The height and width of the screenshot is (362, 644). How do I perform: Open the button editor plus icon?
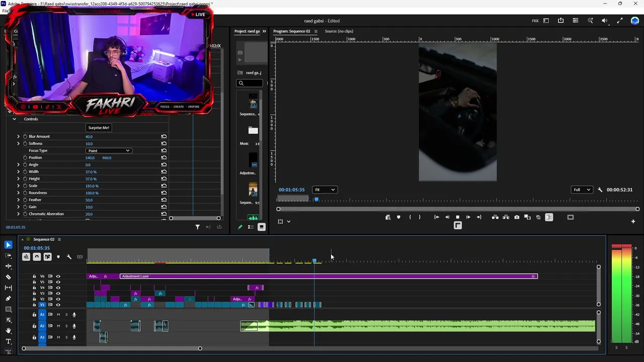pos(633,221)
